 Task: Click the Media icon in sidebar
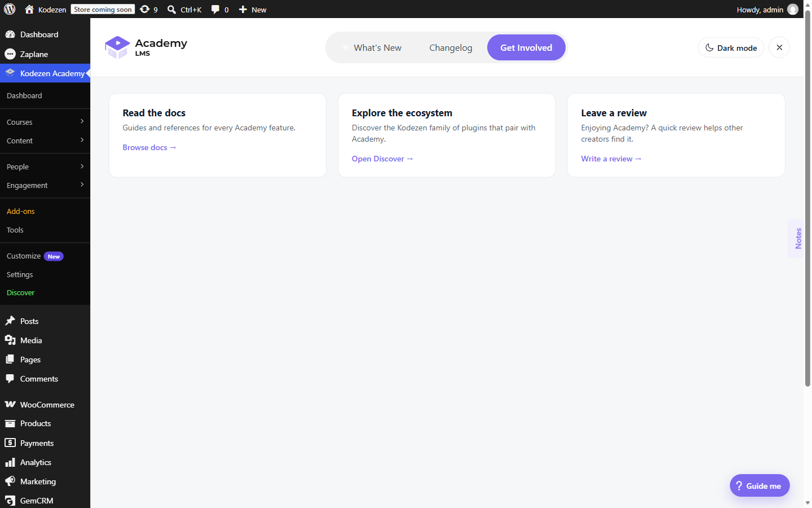coord(10,340)
